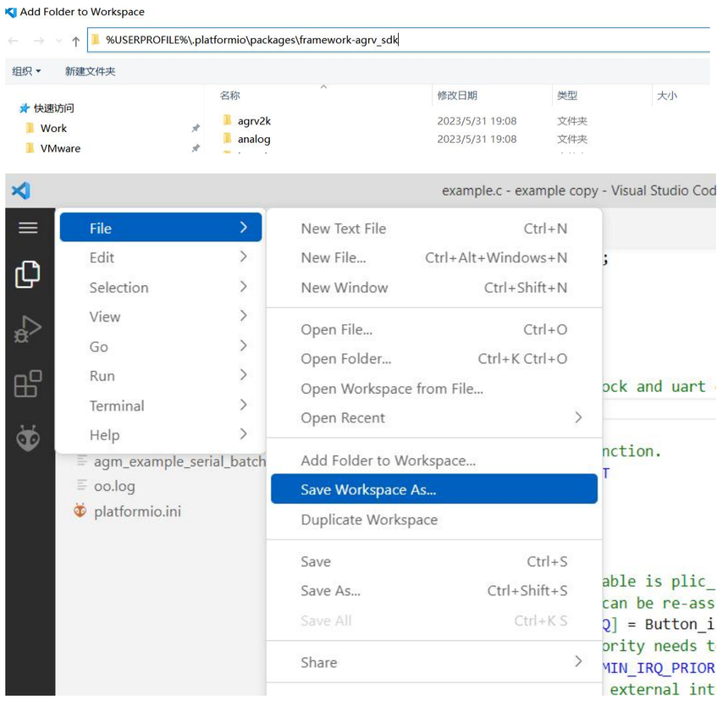The width and height of the screenshot is (728, 701).
Task: Select the 快速访问 tree node
Action: click(x=54, y=108)
